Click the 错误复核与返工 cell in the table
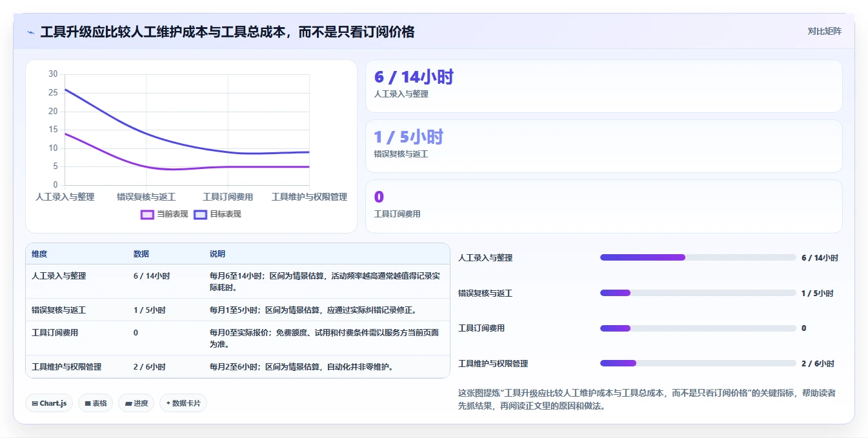868x438 pixels. tap(59, 310)
